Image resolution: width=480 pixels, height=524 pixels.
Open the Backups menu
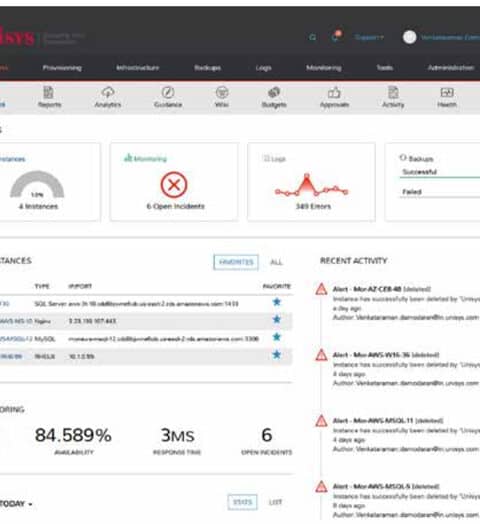click(207, 68)
